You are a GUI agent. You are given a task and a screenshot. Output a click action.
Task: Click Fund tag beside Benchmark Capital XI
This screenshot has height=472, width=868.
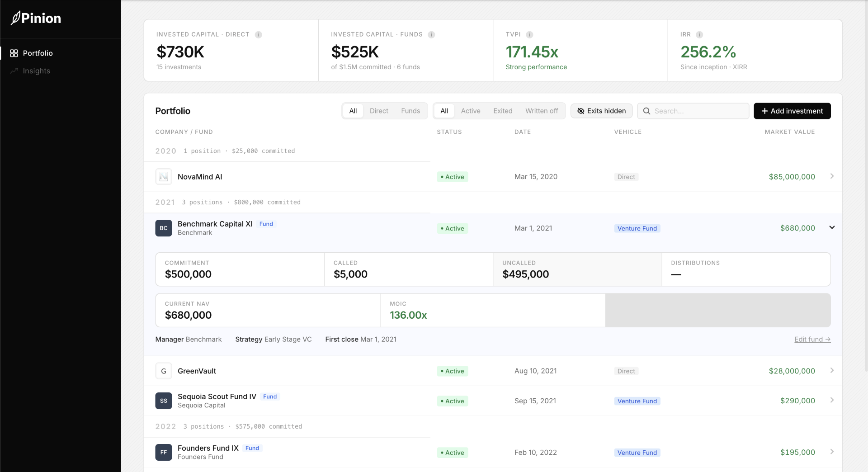[266, 224]
